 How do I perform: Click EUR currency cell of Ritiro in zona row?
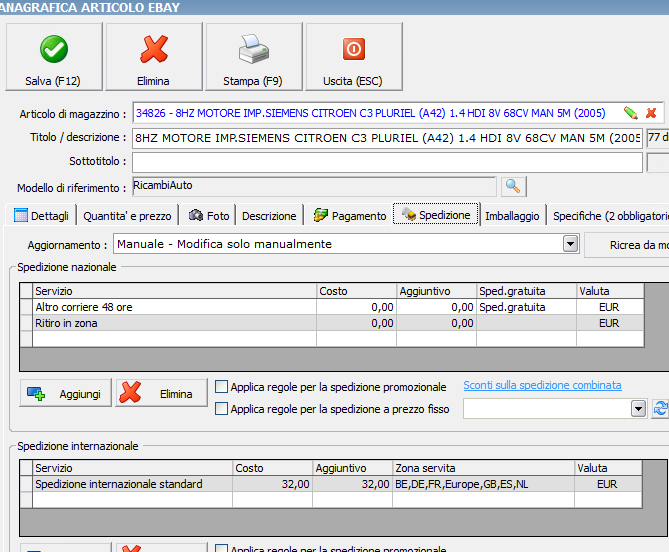[610, 323]
